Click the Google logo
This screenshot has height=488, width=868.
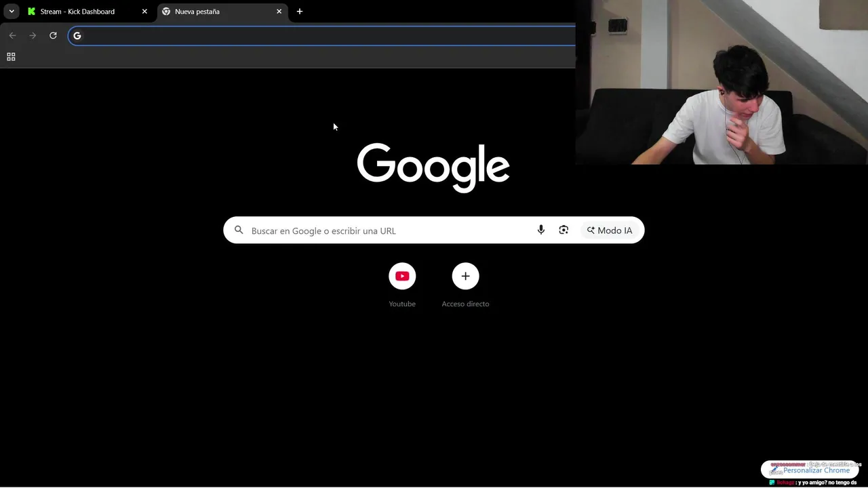click(x=433, y=167)
